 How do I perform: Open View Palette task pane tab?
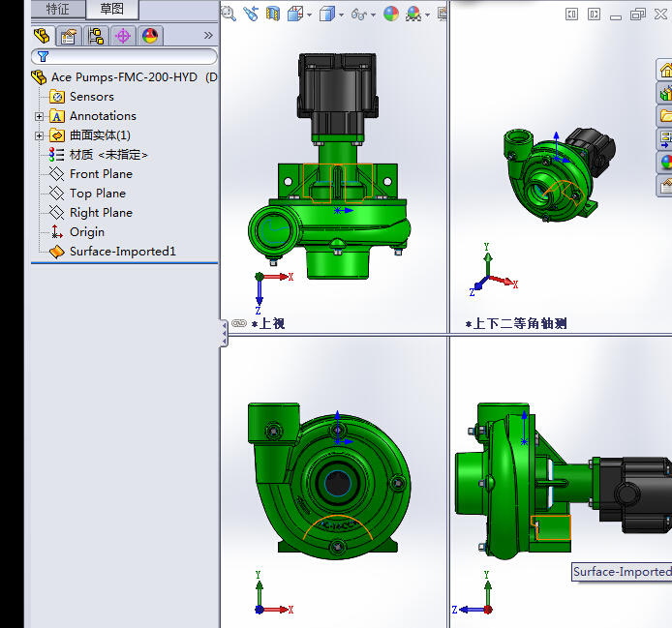tap(664, 139)
